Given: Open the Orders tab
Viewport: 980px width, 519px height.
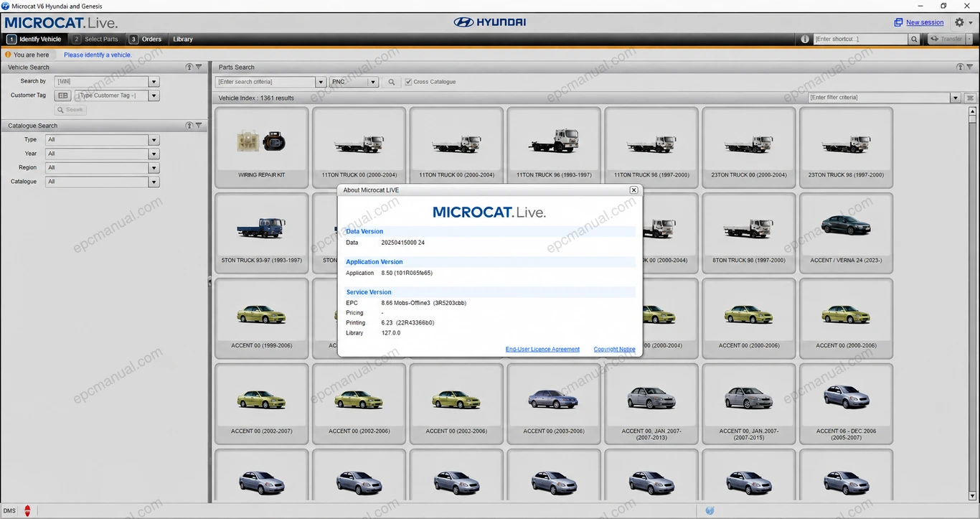Looking at the screenshot, I should [146, 39].
